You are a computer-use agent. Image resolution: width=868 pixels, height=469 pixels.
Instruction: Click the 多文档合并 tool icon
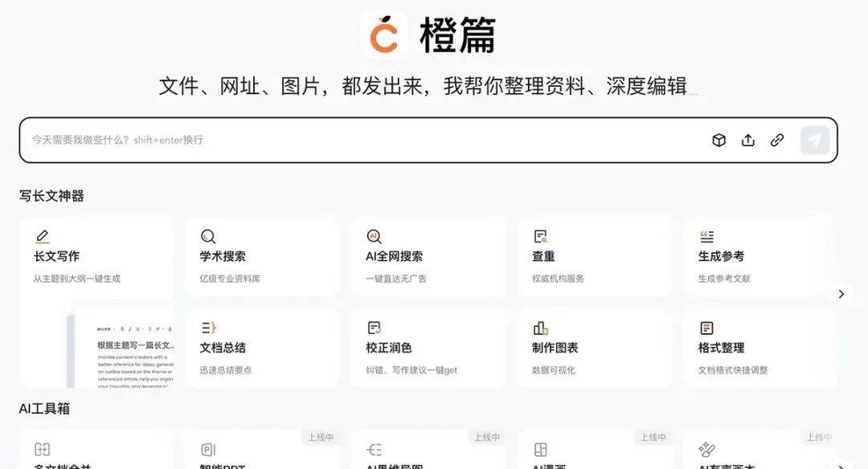coord(43,450)
